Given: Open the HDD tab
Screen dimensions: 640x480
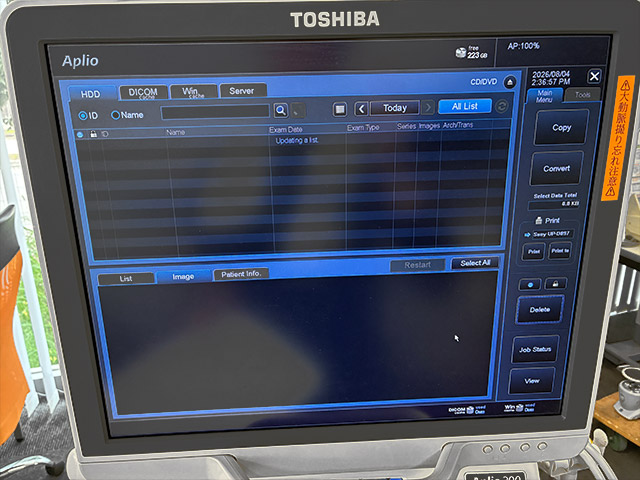Looking at the screenshot, I should [91, 94].
